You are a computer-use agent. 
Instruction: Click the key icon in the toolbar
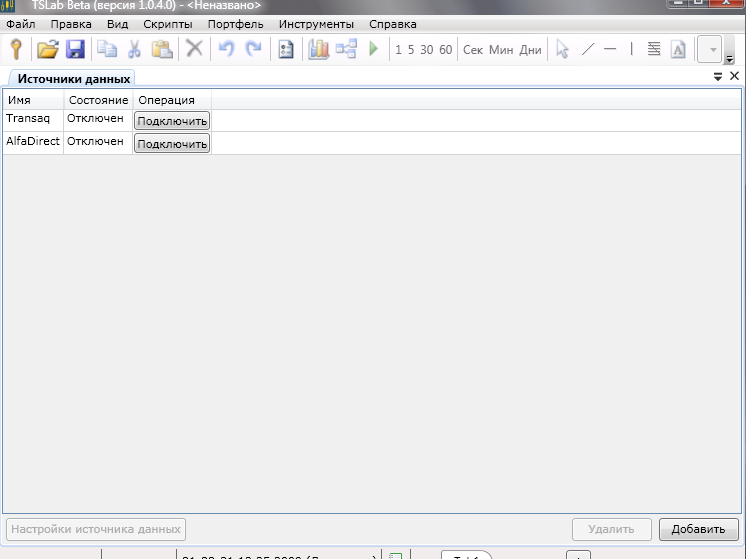[16, 49]
